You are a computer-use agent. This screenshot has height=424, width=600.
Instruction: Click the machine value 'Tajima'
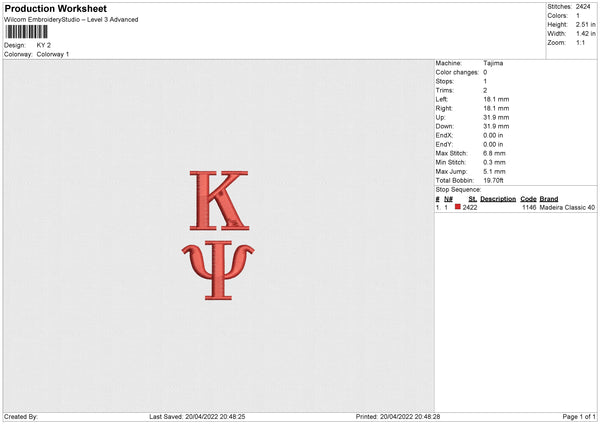pos(493,63)
